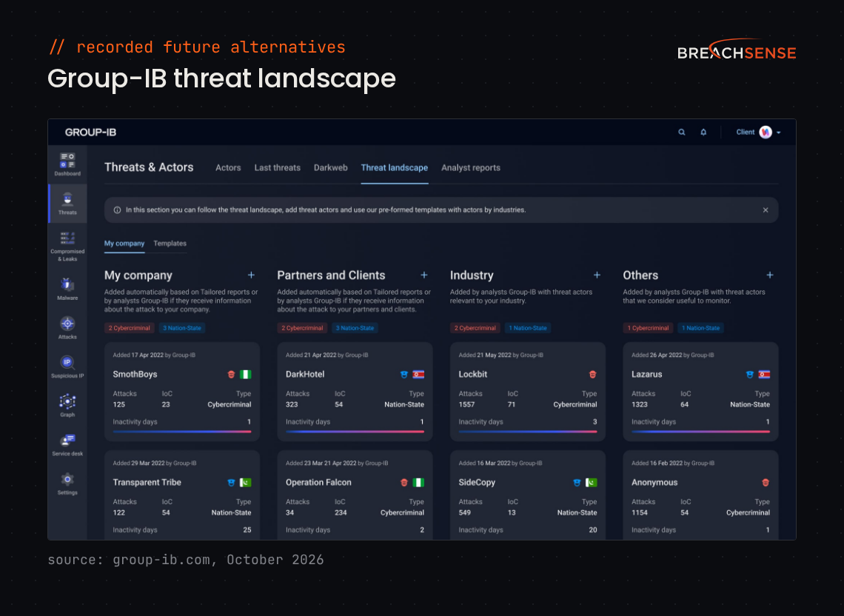Click the DarkHotel inactivity gradient bar
Viewport: 844px width, 616px height.
click(355, 432)
